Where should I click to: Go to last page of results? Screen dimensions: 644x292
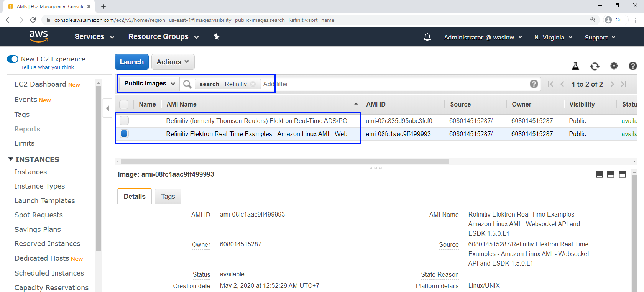point(624,84)
